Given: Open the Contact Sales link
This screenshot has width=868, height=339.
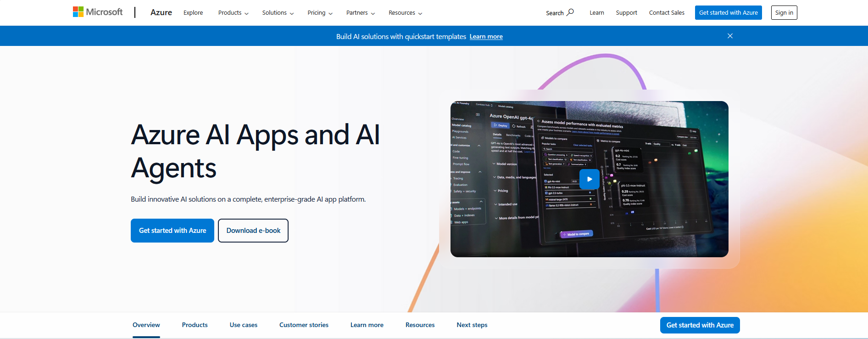Looking at the screenshot, I should (x=667, y=13).
